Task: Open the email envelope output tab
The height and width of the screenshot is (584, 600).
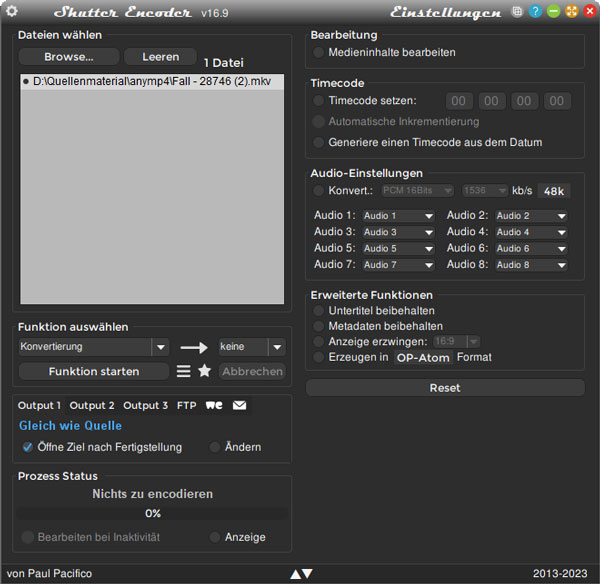Action: tap(240, 405)
